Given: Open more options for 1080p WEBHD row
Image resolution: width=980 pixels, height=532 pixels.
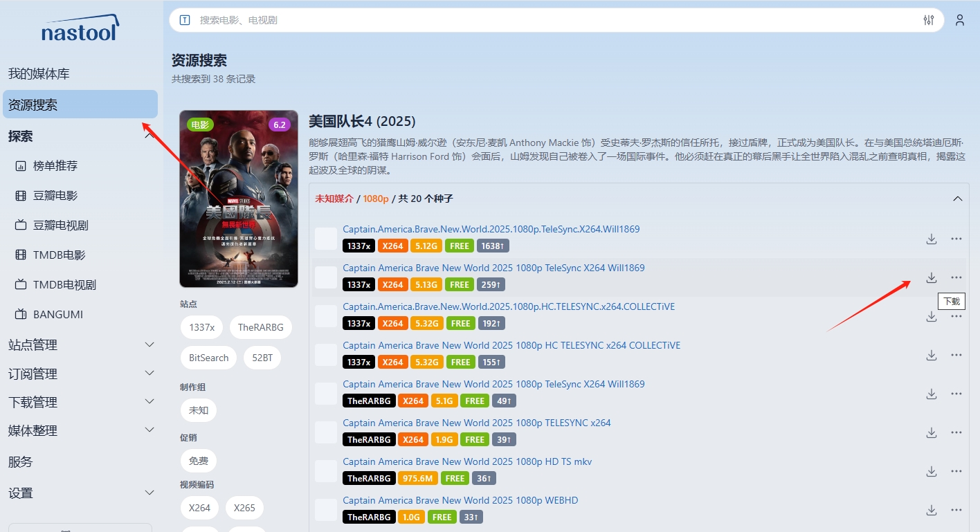Looking at the screenshot, I should click(956, 510).
